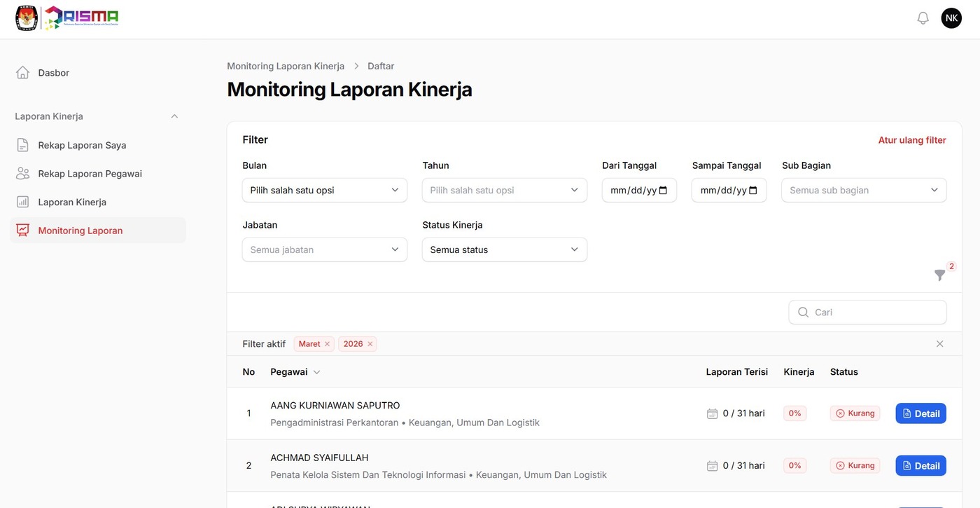Open the notifications bell
The height and width of the screenshot is (508, 980).
pos(921,17)
